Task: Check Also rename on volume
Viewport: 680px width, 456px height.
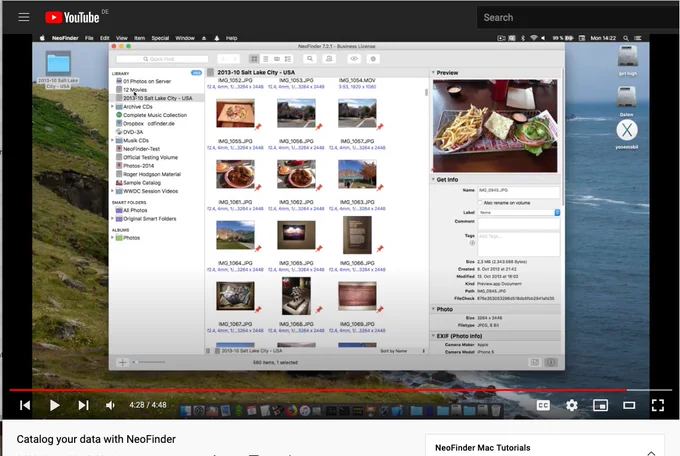Action: point(480,203)
